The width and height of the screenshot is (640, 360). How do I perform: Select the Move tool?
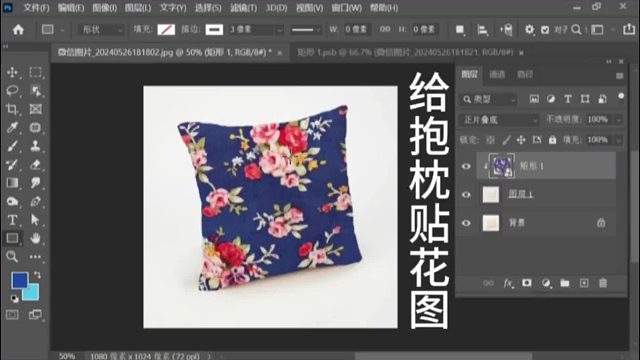12,72
